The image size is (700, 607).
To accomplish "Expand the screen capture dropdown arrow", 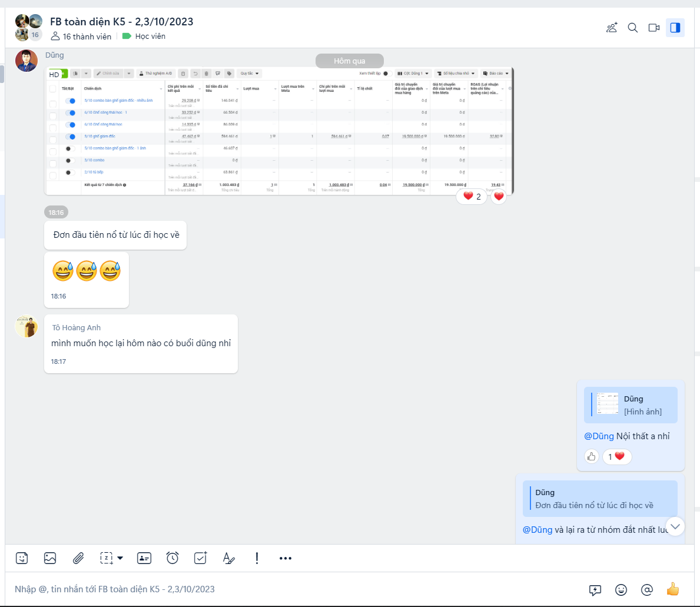I will (86, 74).
